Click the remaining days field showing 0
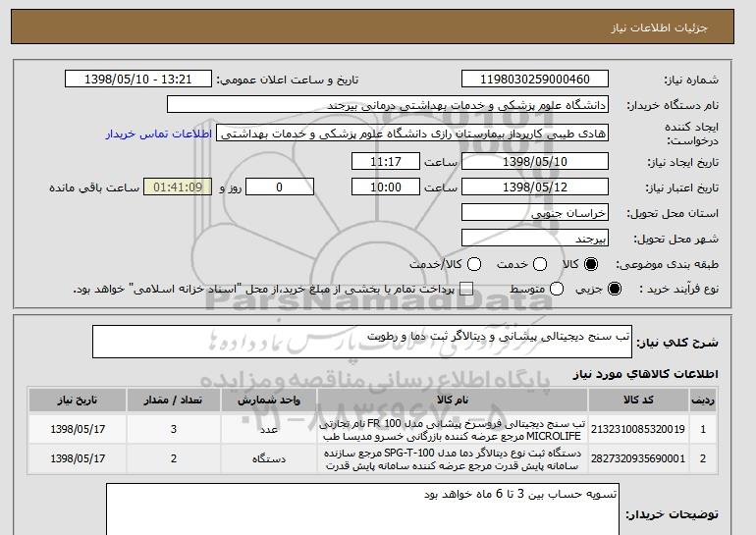Image resolution: width=756 pixels, height=535 pixels. pyautogui.click(x=280, y=187)
